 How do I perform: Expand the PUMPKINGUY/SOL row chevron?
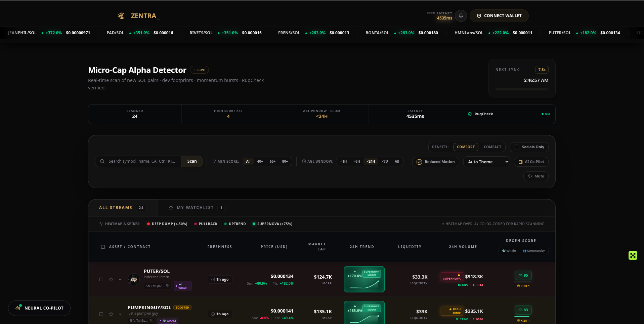[120, 314]
